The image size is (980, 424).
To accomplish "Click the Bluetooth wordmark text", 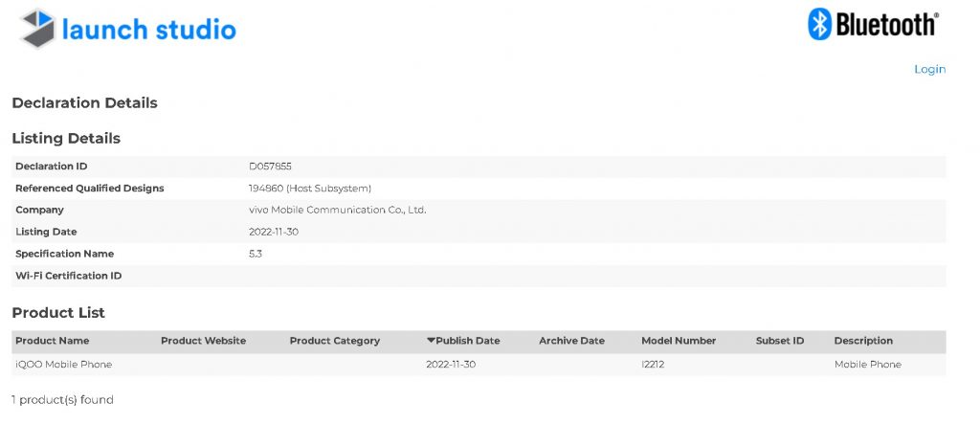I will (x=886, y=25).
